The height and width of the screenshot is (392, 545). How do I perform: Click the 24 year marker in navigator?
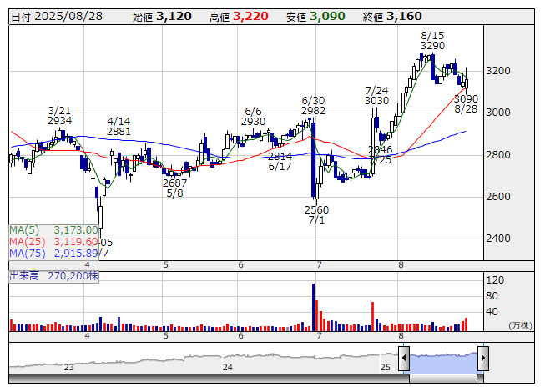227,367
